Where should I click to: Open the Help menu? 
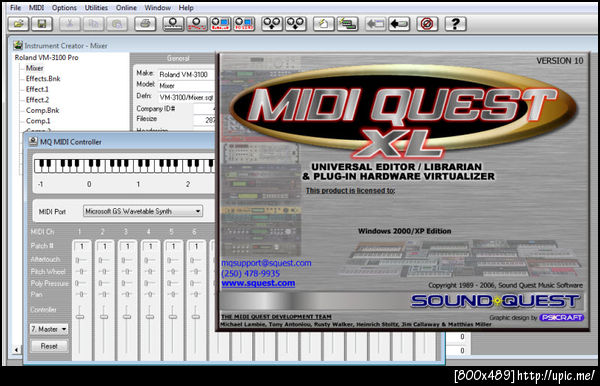click(186, 8)
